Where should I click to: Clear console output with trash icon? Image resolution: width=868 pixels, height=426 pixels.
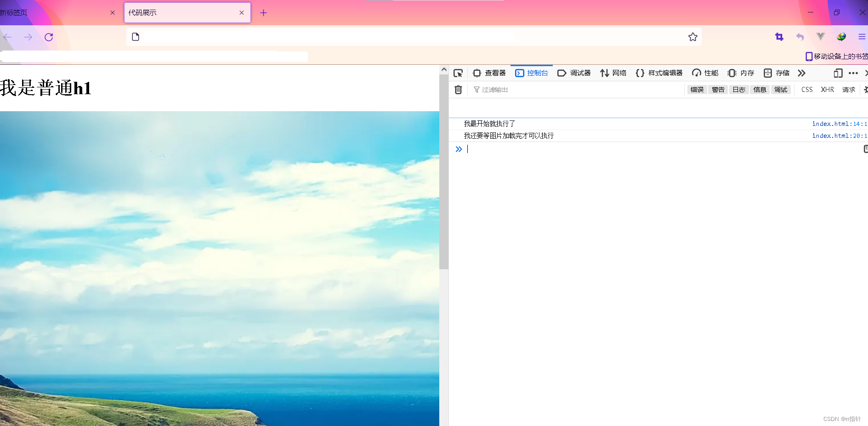pyautogui.click(x=458, y=90)
